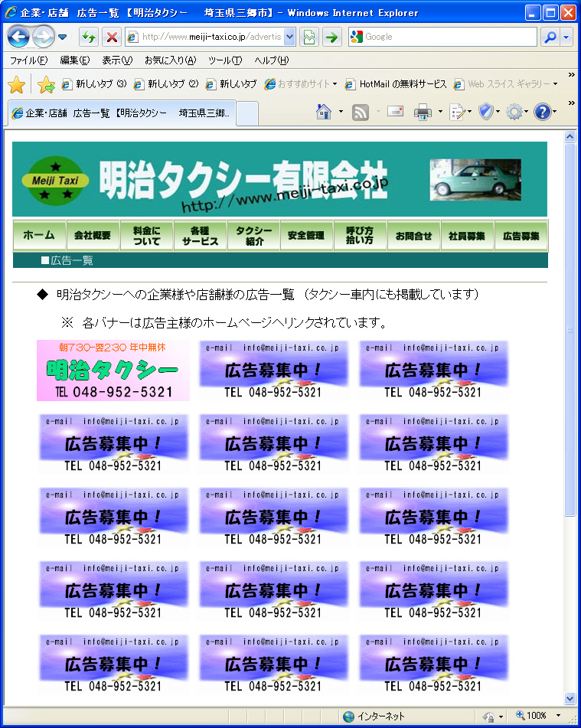Open the HotMail の無料サービス favorite

tap(396, 84)
